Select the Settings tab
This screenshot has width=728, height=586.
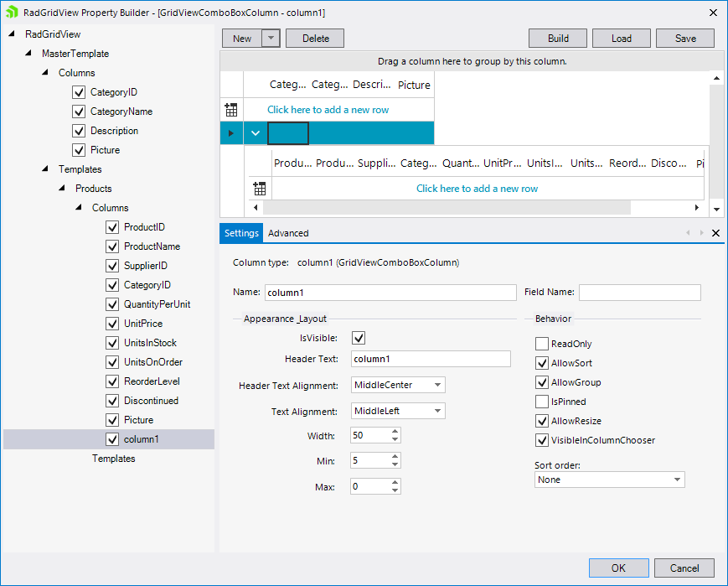[241, 233]
